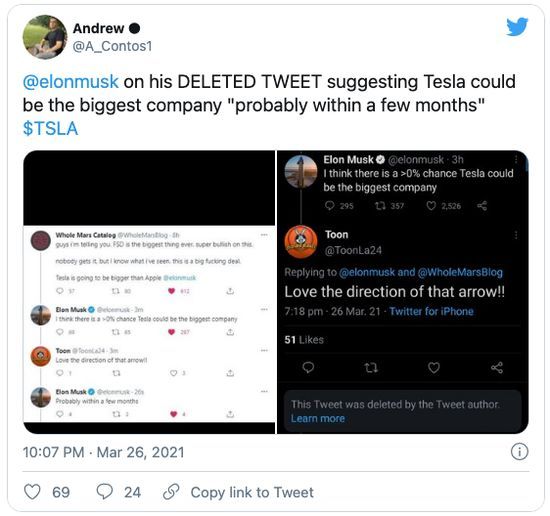Open Andrew's profile picture
The height and width of the screenshot is (516, 550).
point(45,37)
